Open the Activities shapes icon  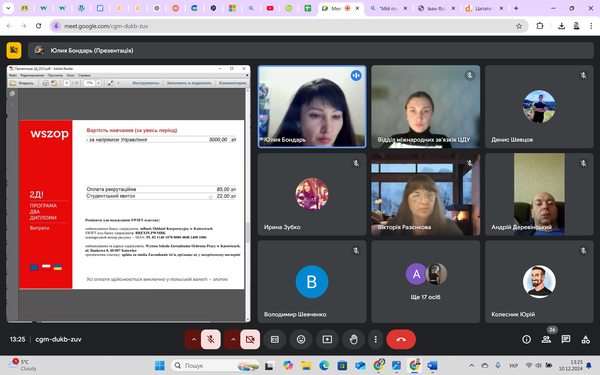[x=585, y=339]
